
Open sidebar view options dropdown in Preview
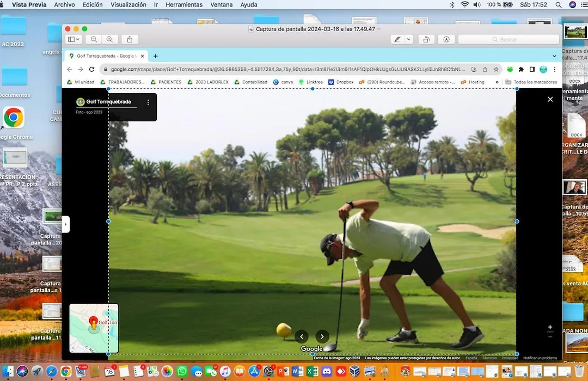[x=73, y=39]
